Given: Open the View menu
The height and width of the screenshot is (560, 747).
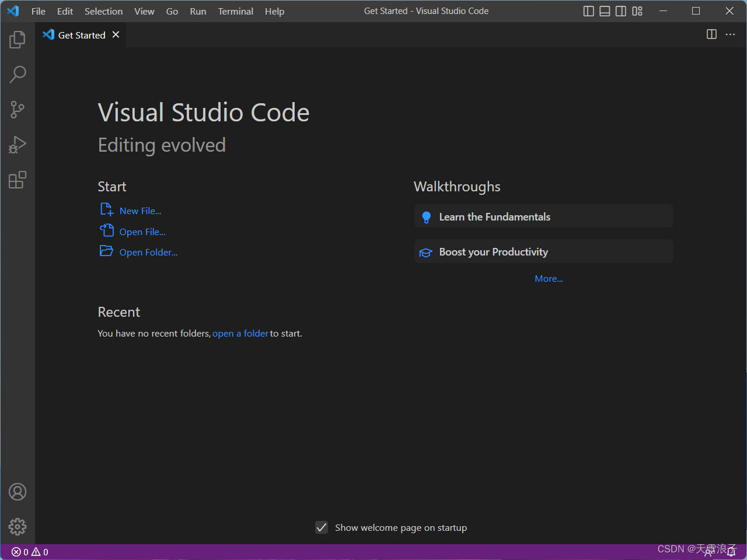Looking at the screenshot, I should click(x=144, y=11).
